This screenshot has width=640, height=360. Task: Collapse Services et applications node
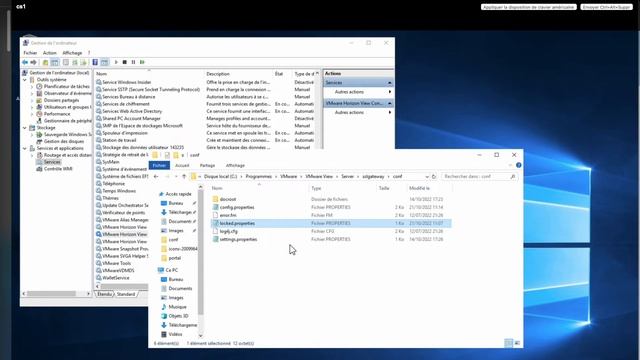pos(24,148)
